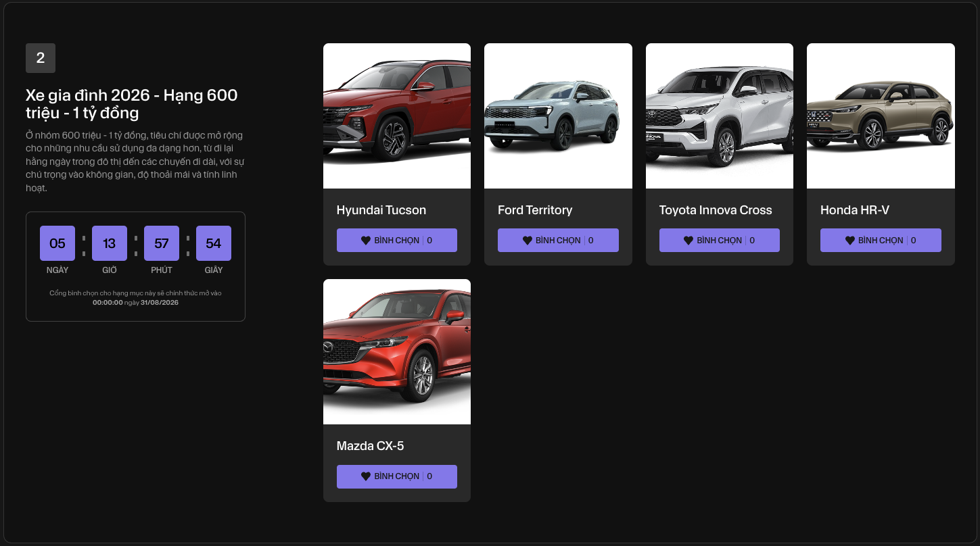Click the Hyundai Tucson title
Image resolution: width=980 pixels, height=546 pixels.
tap(381, 210)
